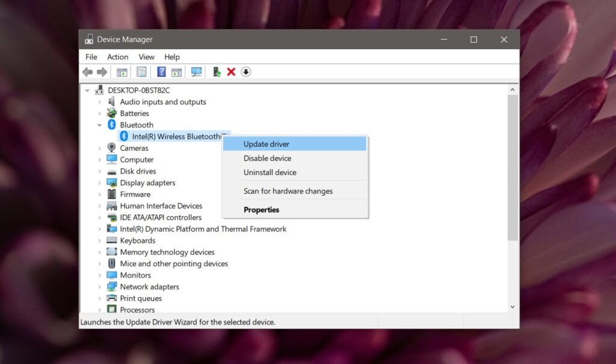This screenshot has width=616, height=364.
Task: Click the scrollbar down arrow in device list
Action: 513,307
